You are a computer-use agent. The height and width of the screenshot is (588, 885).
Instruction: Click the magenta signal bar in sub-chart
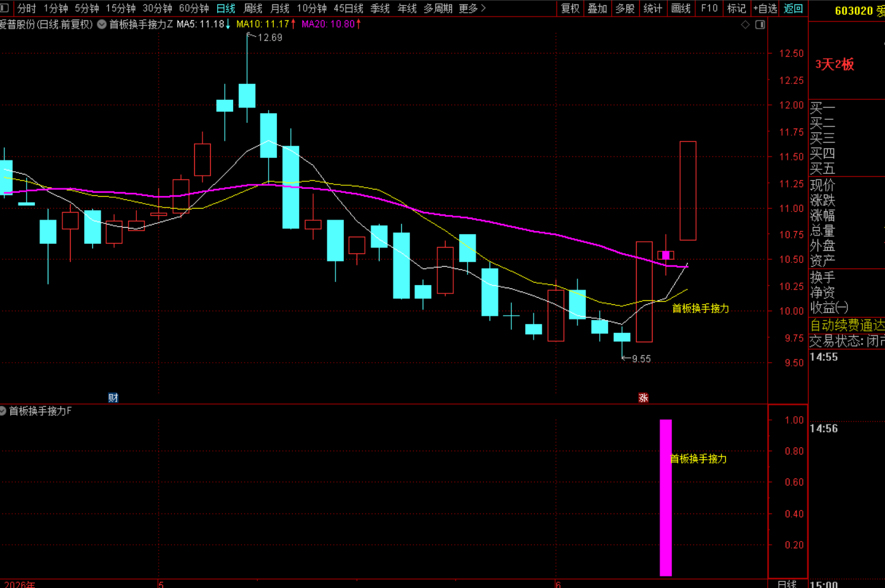[665, 498]
